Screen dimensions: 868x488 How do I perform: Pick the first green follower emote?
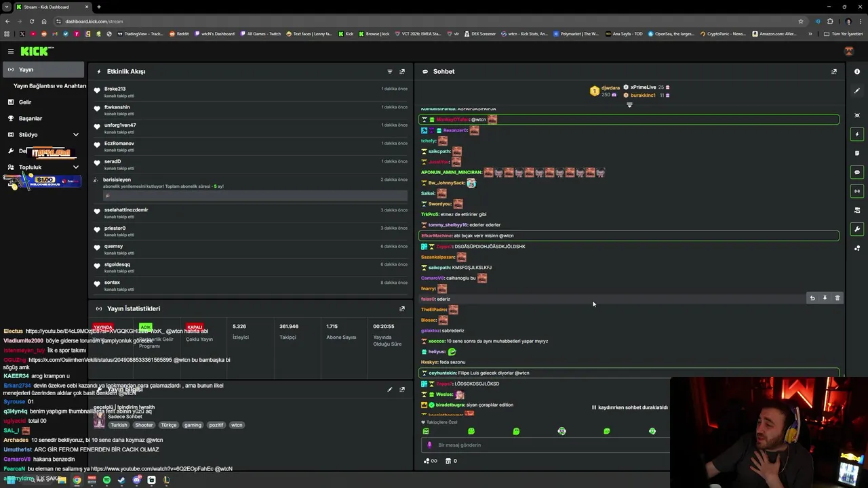point(426,431)
